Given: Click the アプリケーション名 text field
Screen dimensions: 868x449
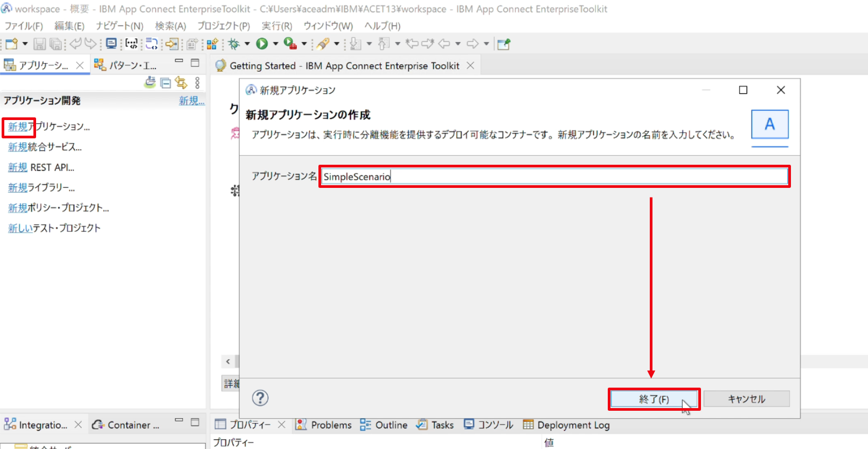Looking at the screenshot, I should click(554, 177).
